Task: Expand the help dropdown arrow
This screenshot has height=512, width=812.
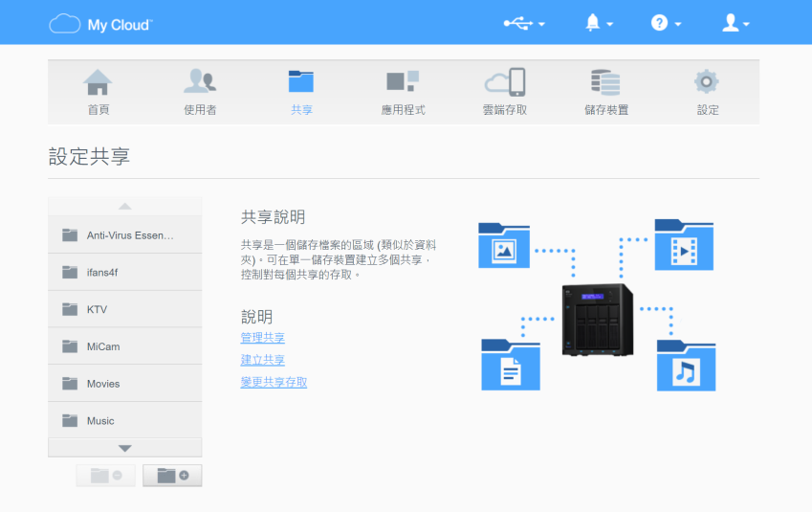Action: coord(678,24)
